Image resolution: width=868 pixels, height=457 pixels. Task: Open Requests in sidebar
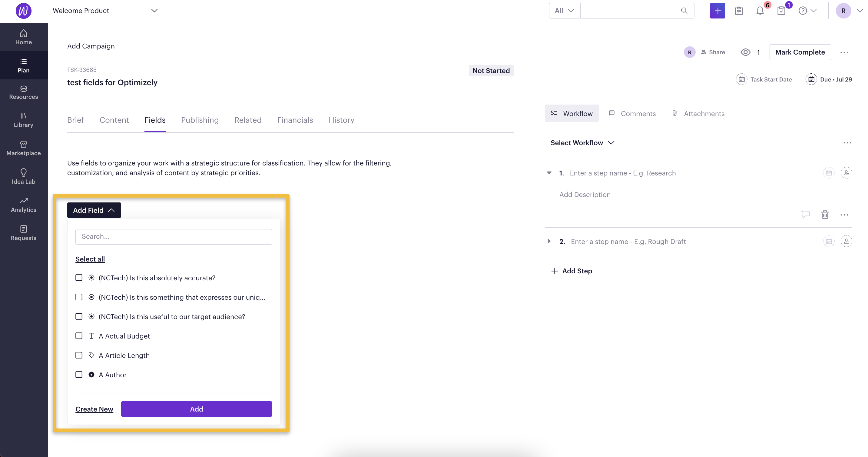coord(24,233)
